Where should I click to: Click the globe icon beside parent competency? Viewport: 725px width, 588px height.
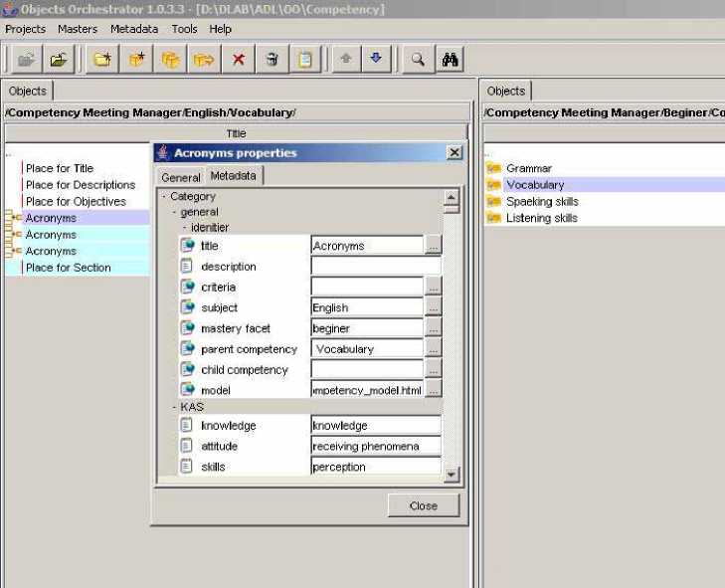(188, 349)
